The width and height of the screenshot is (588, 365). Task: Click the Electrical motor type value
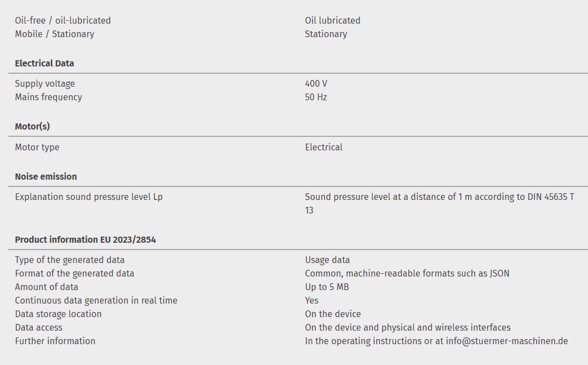pyautogui.click(x=323, y=147)
